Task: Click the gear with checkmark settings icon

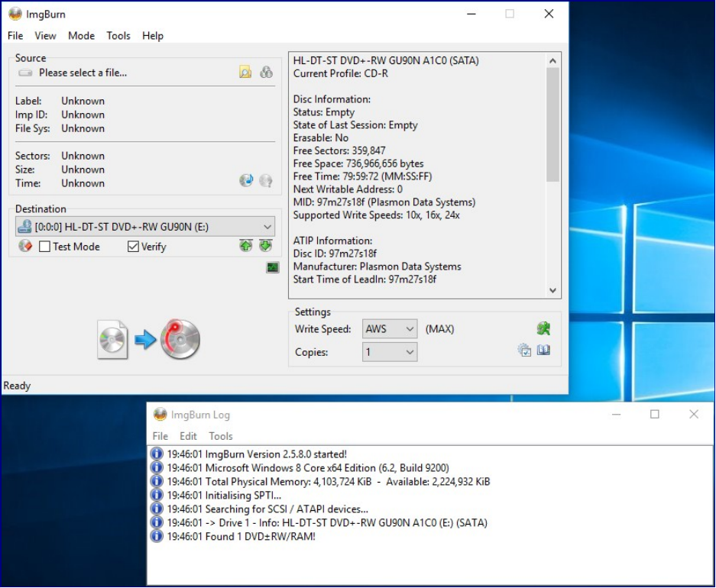Action: pos(524,351)
